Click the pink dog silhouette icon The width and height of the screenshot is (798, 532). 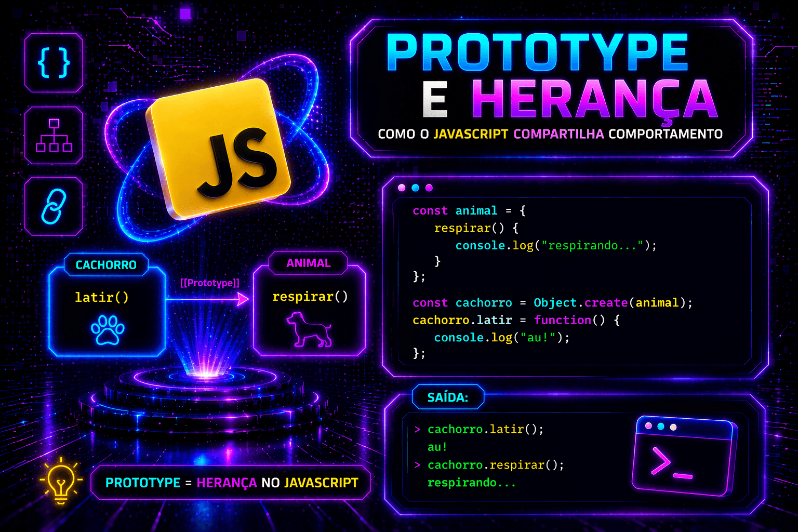309,329
